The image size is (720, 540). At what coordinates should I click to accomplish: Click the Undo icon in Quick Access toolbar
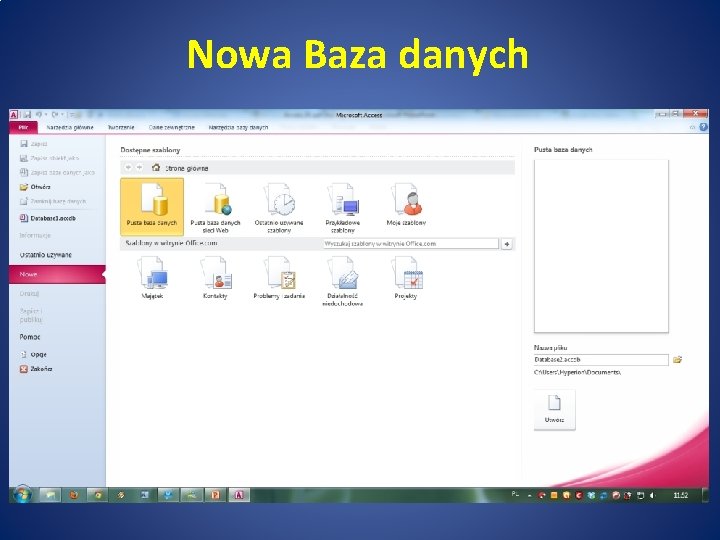tap(39, 114)
